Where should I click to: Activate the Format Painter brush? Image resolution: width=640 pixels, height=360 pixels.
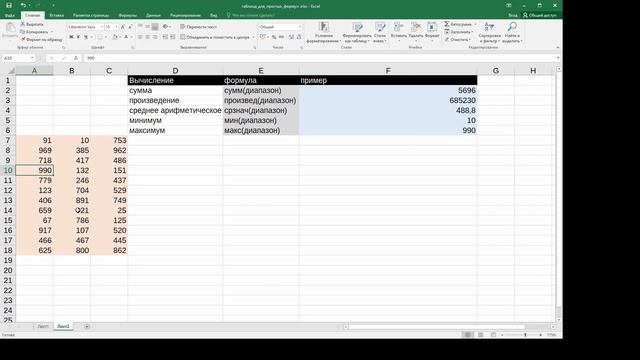41,40
